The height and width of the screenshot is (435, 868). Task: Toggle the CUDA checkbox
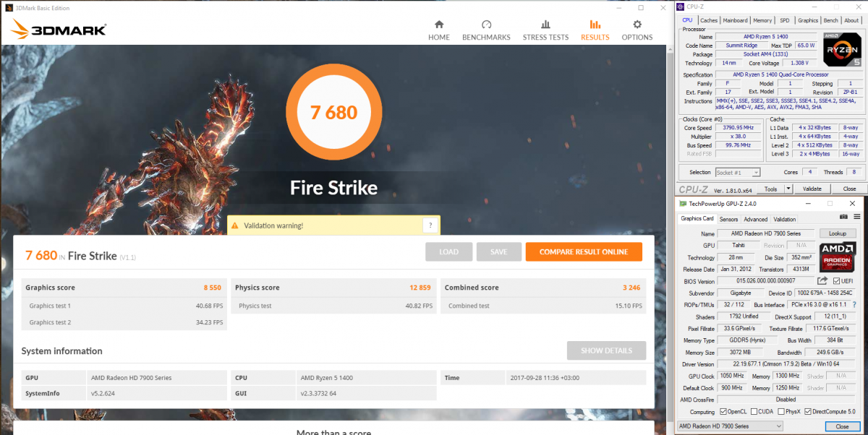(x=753, y=412)
